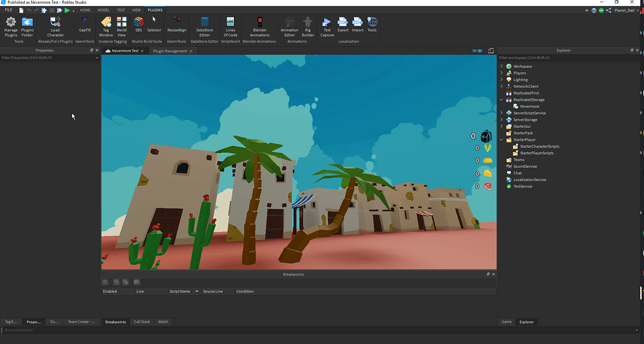Image resolution: width=644 pixels, height=344 pixels.
Task: Expand the ServerScriptService node
Action: [502, 113]
